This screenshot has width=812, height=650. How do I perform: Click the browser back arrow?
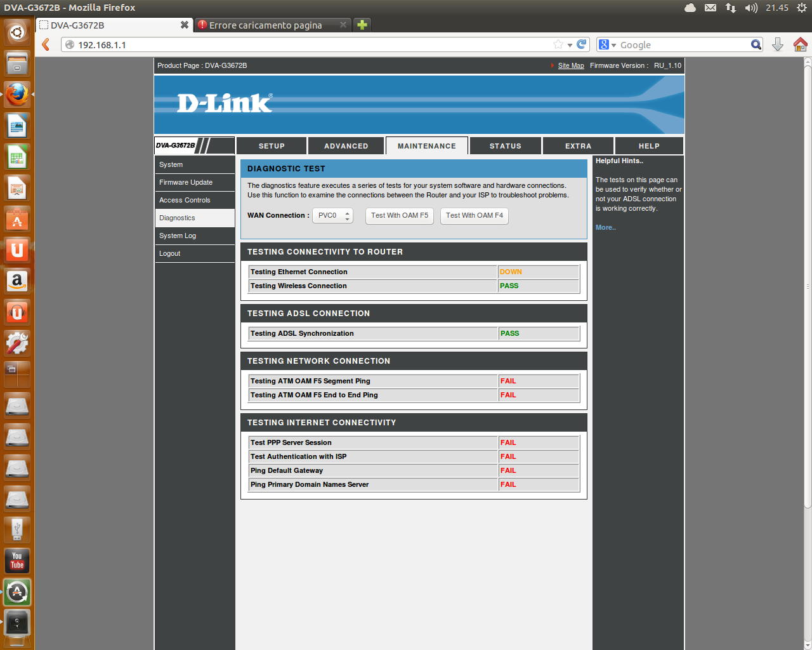pos(46,44)
